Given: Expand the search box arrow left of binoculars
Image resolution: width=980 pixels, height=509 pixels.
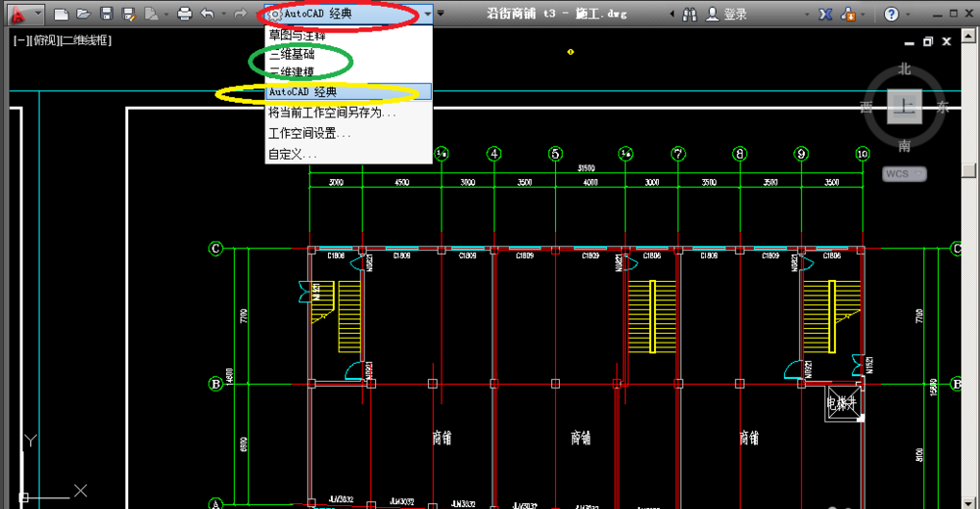Looking at the screenshot, I should [x=672, y=14].
